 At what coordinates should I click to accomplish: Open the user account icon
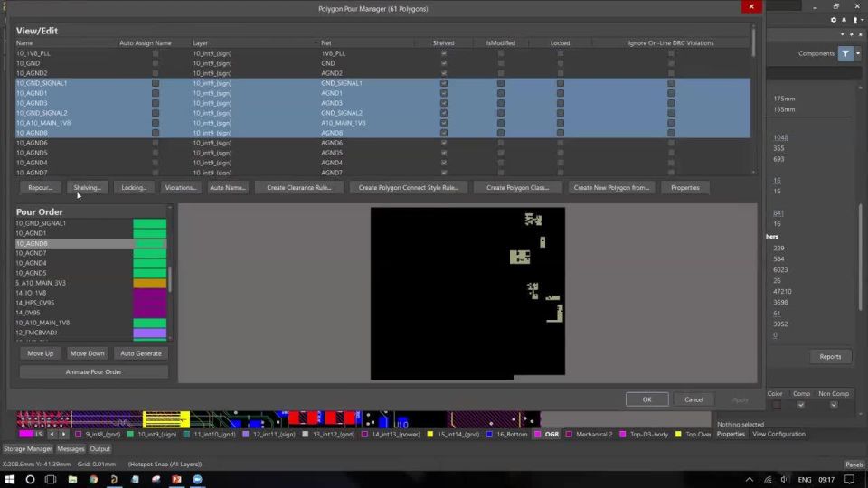pos(854,20)
